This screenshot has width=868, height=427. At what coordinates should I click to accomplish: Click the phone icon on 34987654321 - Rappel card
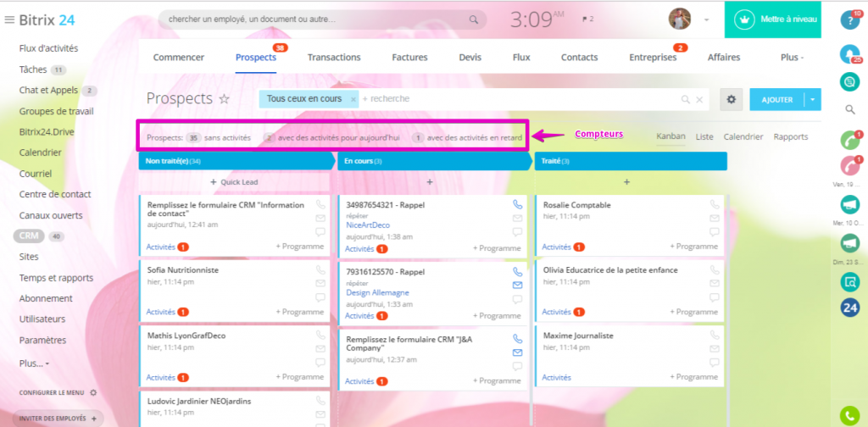click(518, 204)
